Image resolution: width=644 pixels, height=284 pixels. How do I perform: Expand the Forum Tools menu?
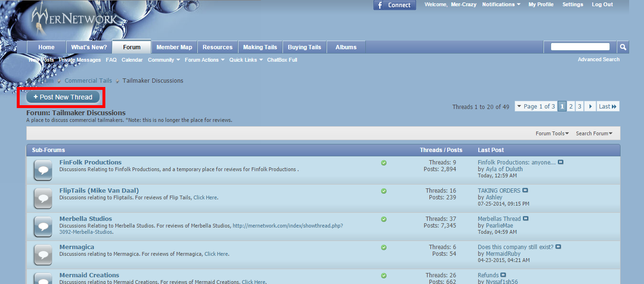(552, 133)
